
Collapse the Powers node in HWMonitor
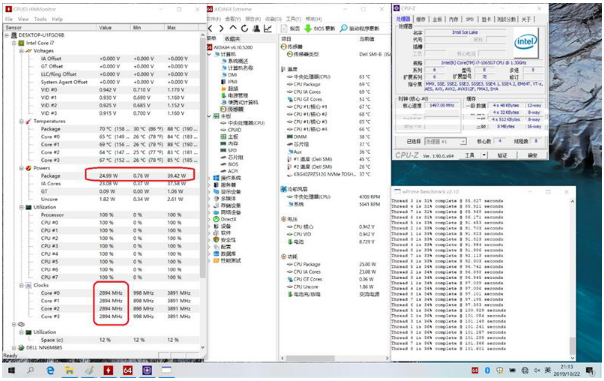click(x=22, y=168)
